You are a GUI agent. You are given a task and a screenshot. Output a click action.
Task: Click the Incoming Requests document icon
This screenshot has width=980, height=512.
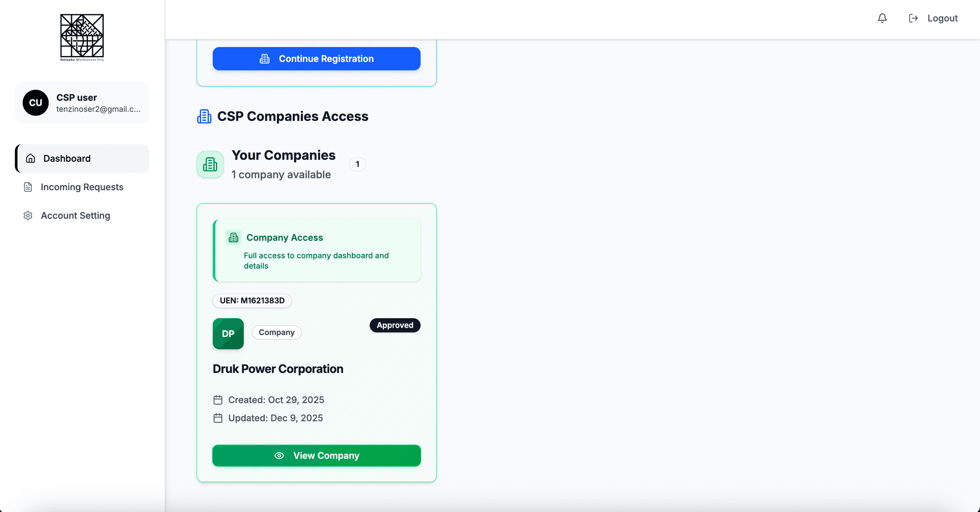[28, 187]
